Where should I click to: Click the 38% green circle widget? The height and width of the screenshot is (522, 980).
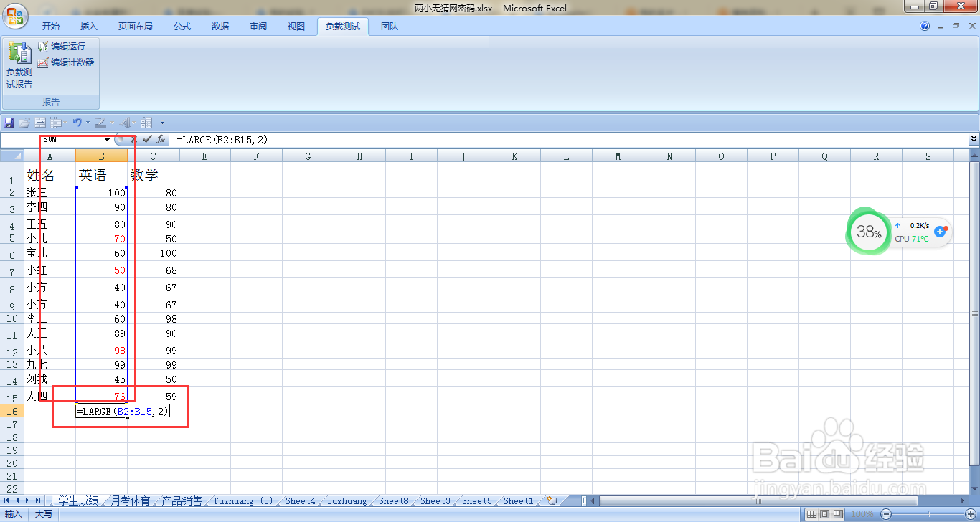[x=868, y=232]
